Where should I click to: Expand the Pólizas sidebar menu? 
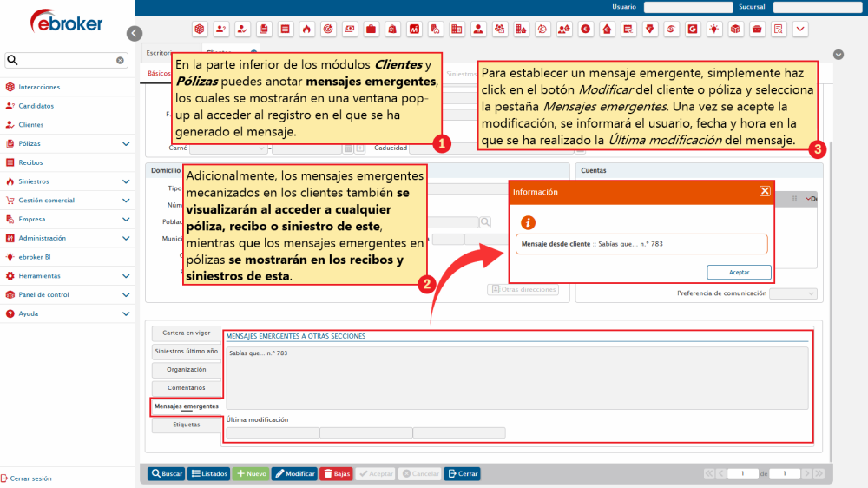pos(126,143)
